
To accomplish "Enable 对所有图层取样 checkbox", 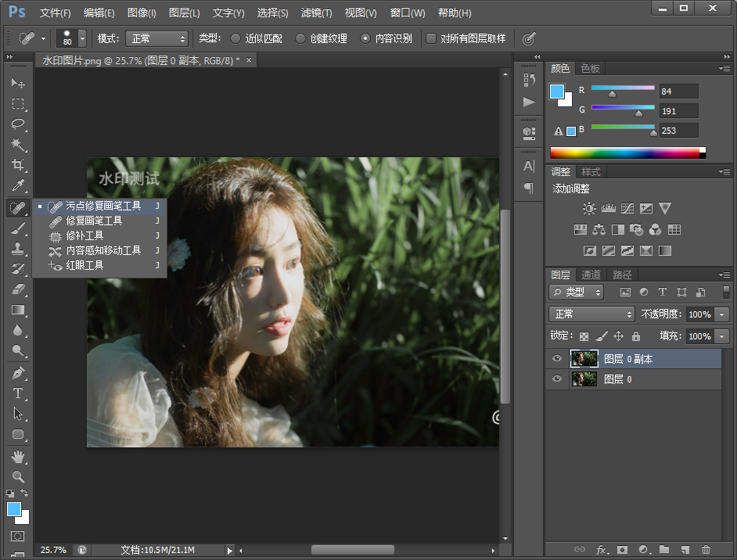I will tap(431, 38).
